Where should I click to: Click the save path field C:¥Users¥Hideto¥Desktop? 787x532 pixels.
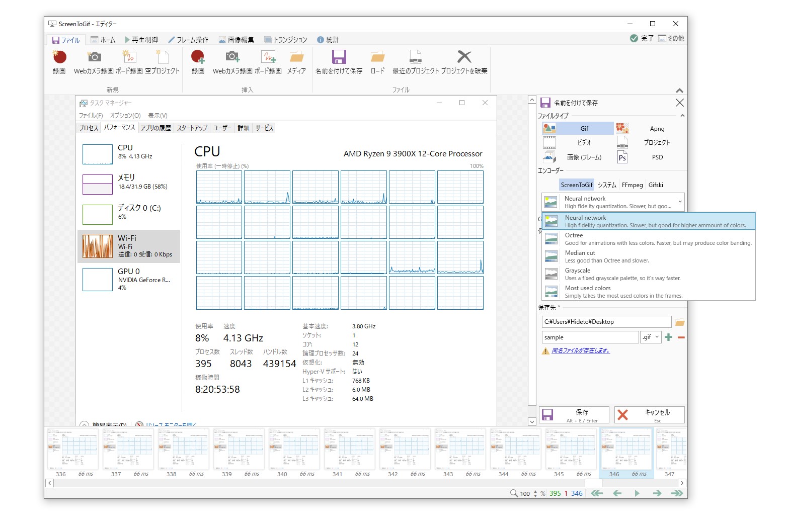pos(606,322)
